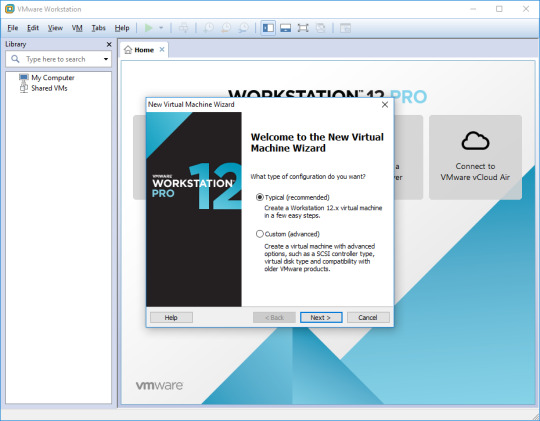Image resolution: width=540 pixels, height=421 pixels.
Task: Click the Send Ctrl+Alt+Del toolbar icon
Action: [184, 28]
